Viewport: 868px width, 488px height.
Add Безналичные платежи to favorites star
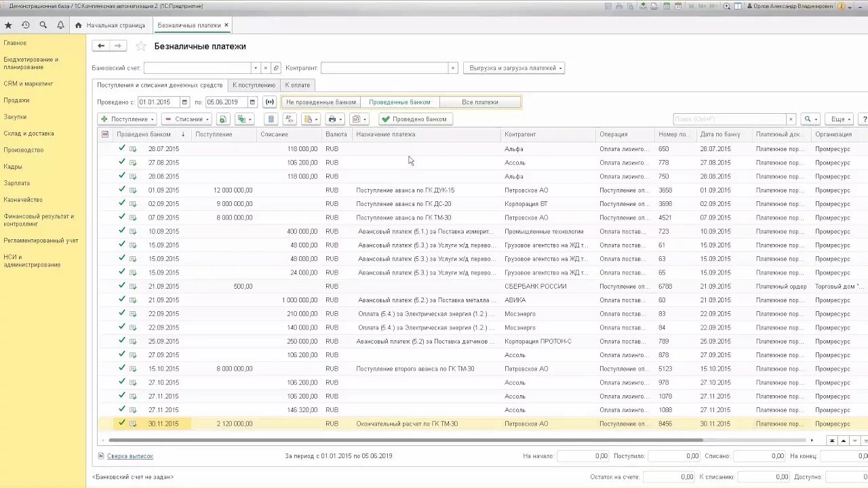coord(141,46)
